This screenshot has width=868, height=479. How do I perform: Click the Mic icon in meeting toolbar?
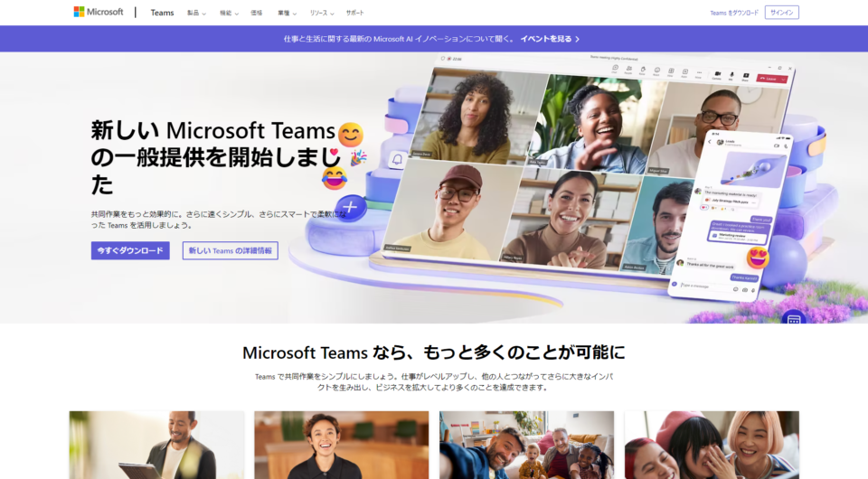[731, 76]
